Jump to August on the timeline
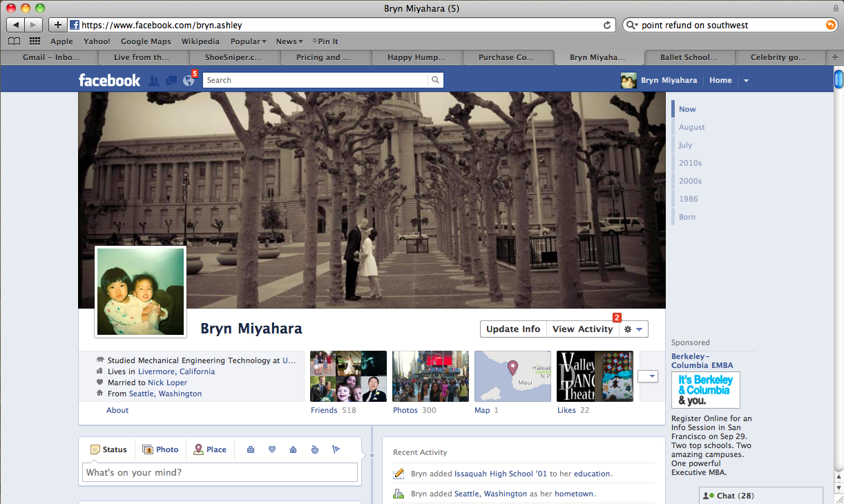This screenshot has height=504, width=844. click(x=691, y=127)
